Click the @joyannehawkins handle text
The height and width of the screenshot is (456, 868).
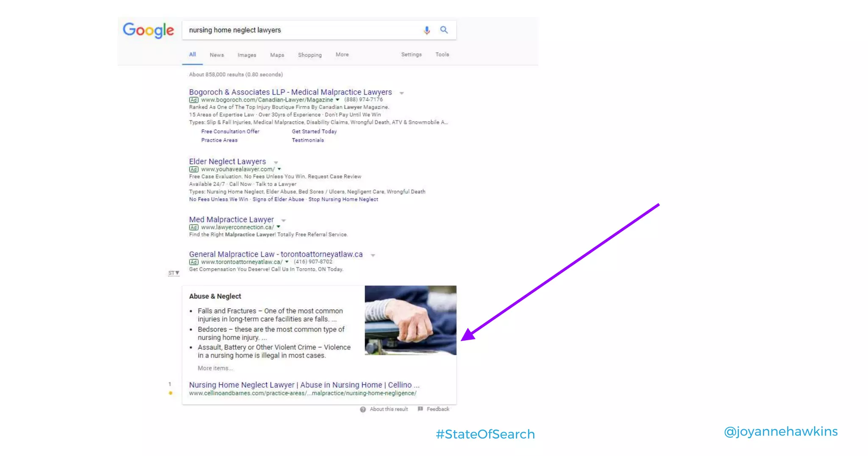point(781,432)
